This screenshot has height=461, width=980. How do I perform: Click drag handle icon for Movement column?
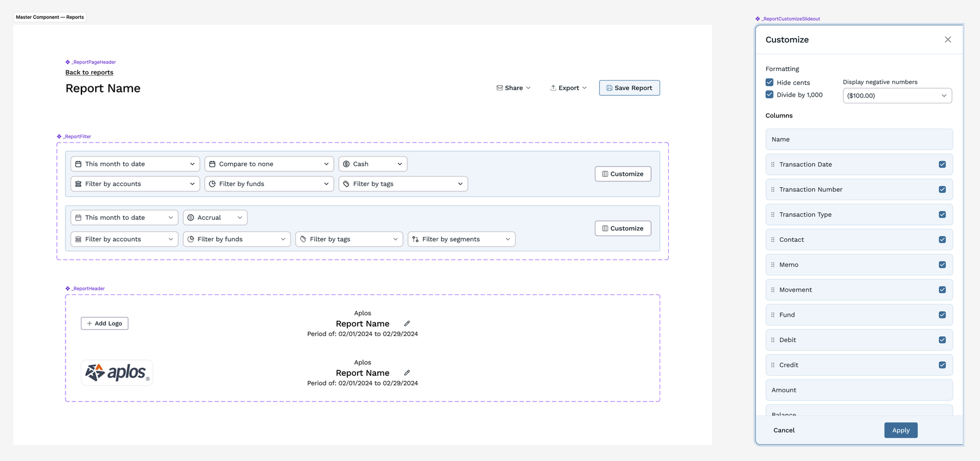[772, 290]
